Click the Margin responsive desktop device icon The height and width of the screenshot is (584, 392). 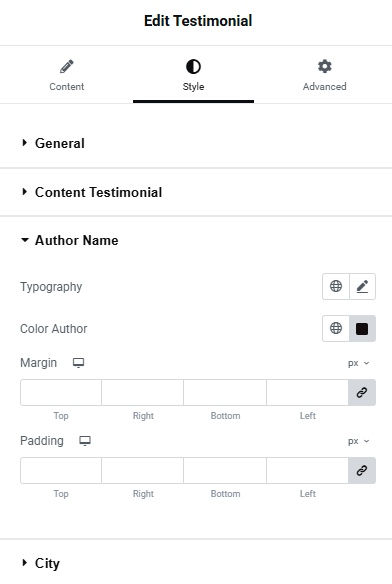pyautogui.click(x=78, y=363)
